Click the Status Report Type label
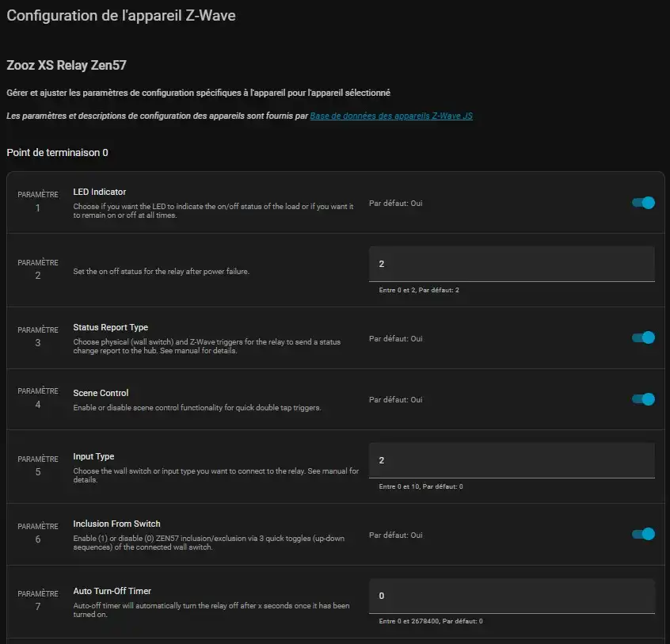The width and height of the screenshot is (670, 644). [x=110, y=327]
